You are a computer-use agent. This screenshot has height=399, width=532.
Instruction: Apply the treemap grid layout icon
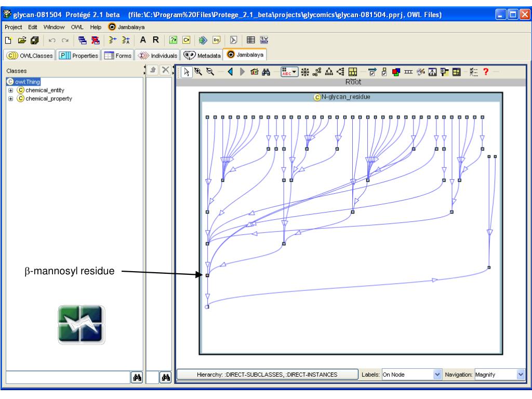pos(353,72)
